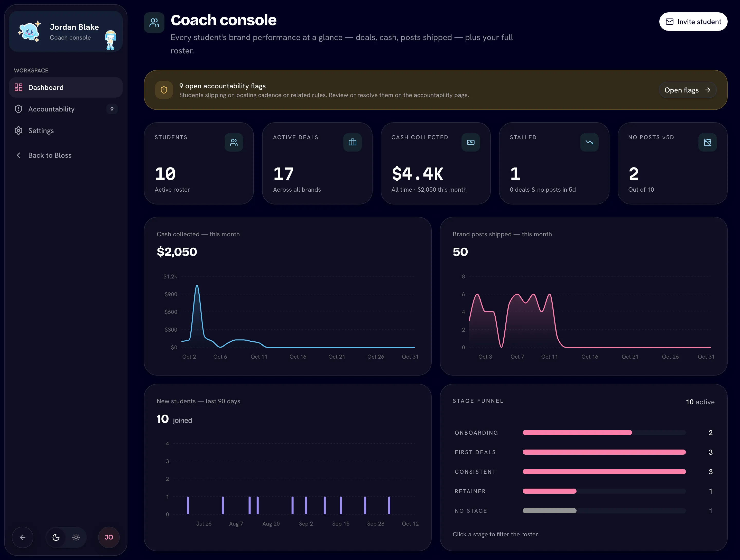Click the 50 brand posts shipped value

pos(460,251)
